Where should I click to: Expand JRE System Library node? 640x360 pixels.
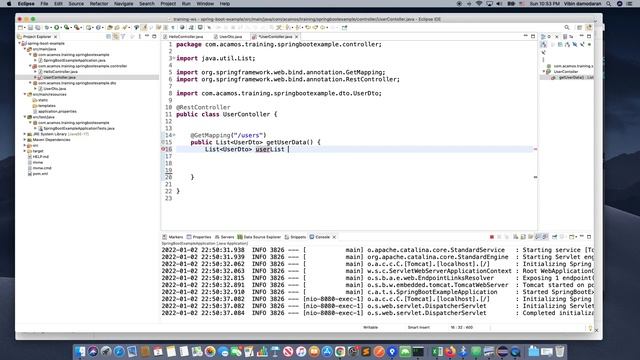[25, 134]
